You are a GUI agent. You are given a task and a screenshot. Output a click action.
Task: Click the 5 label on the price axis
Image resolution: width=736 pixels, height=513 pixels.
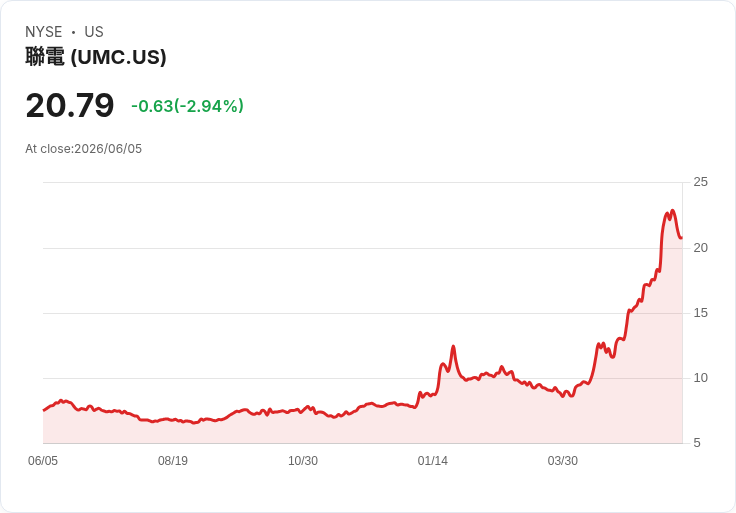click(x=697, y=443)
